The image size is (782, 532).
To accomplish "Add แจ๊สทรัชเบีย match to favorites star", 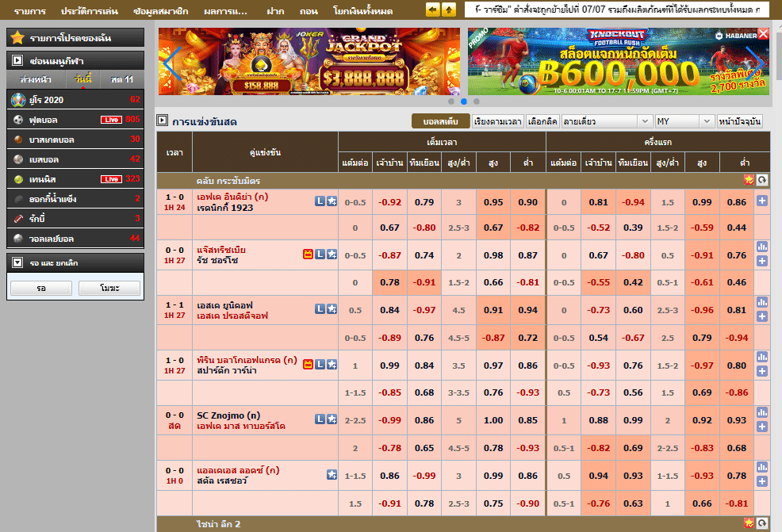I will click(x=332, y=255).
